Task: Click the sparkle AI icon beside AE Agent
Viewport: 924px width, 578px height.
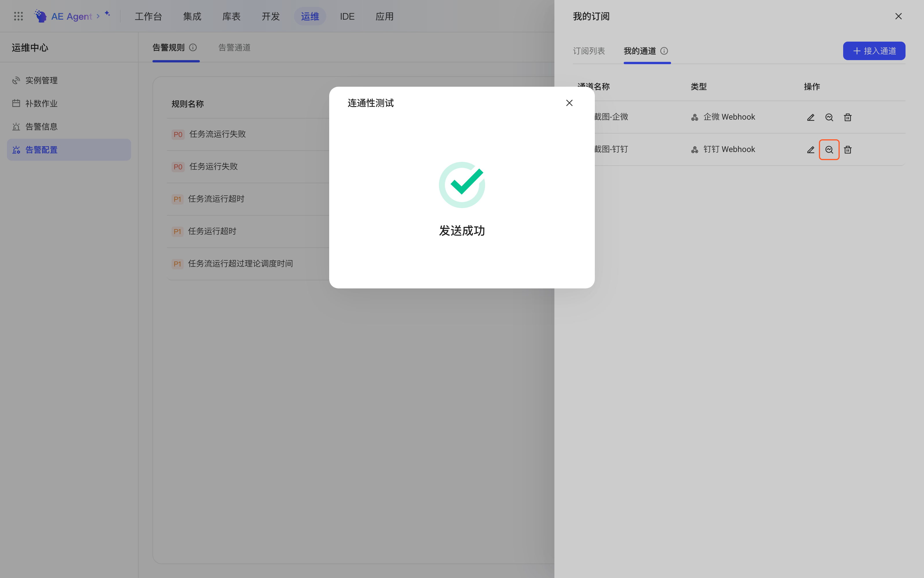Action: pyautogui.click(x=107, y=13)
